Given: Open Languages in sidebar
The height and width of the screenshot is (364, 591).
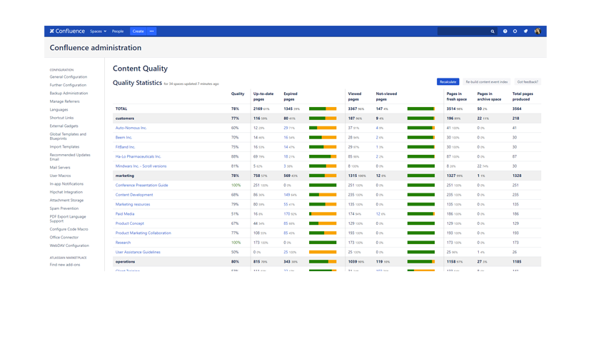Looking at the screenshot, I should click(59, 110).
